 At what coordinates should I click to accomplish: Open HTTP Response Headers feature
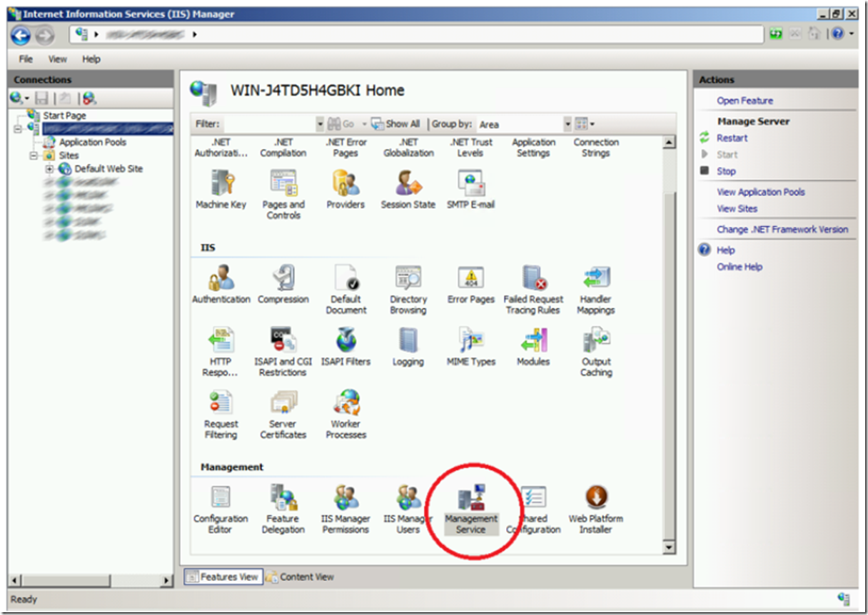point(221,352)
